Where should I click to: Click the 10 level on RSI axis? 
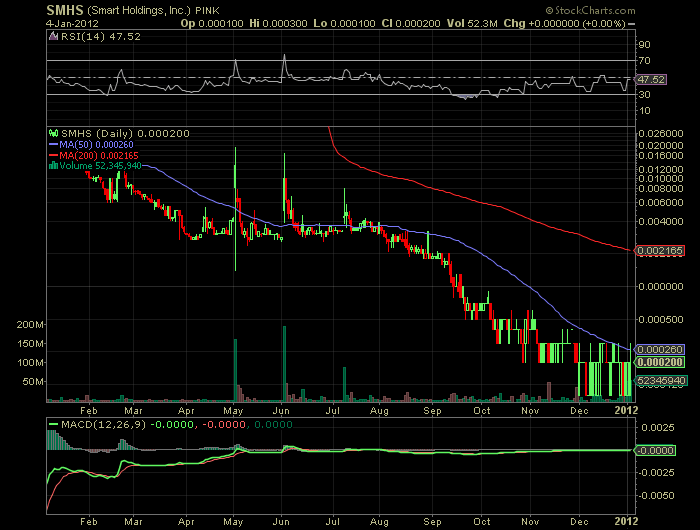pyautogui.click(x=644, y=111)
